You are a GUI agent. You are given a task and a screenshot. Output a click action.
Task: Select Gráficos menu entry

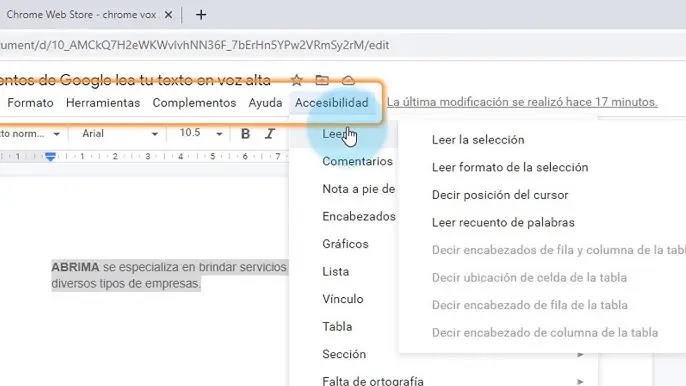coord(345,244)
